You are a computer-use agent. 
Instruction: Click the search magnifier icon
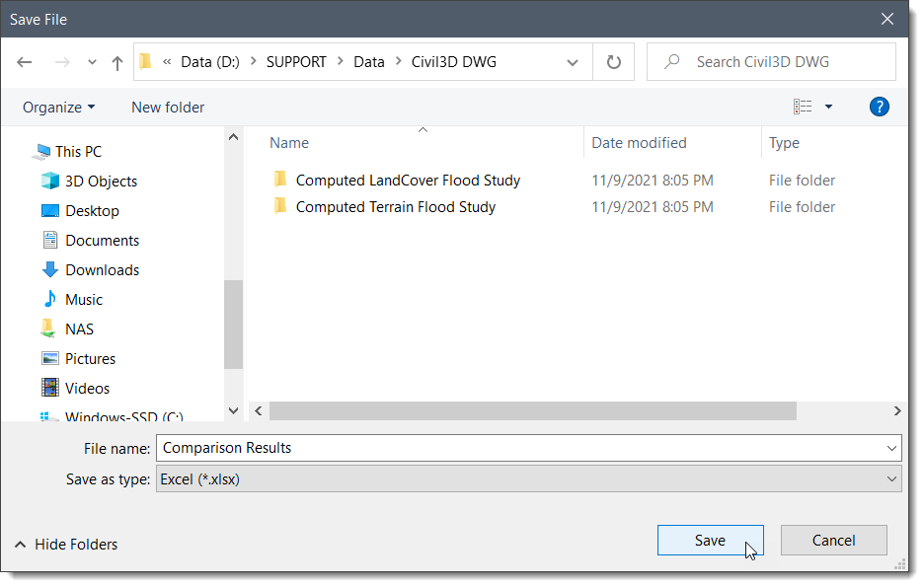click(672, 62)
